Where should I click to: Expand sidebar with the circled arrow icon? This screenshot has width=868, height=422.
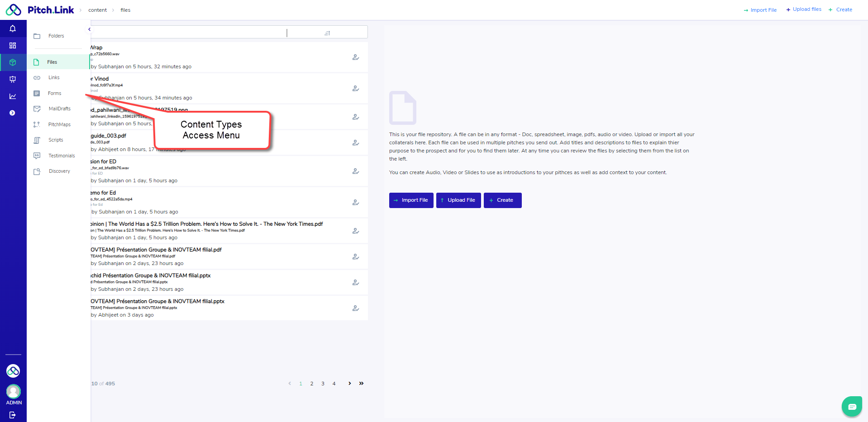tap(13, 113)
